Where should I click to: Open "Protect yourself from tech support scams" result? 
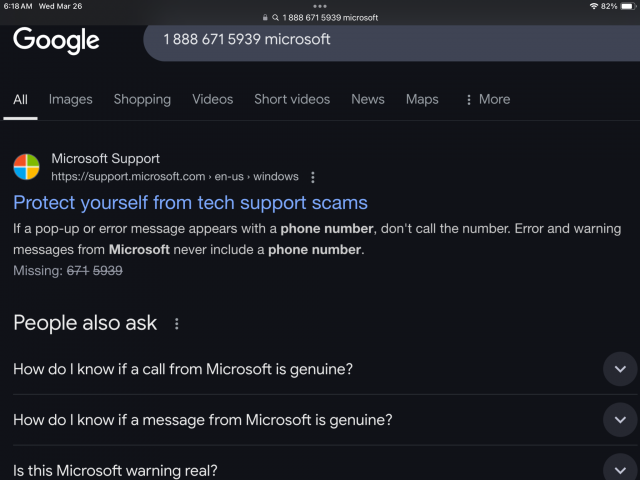(190, 203)
